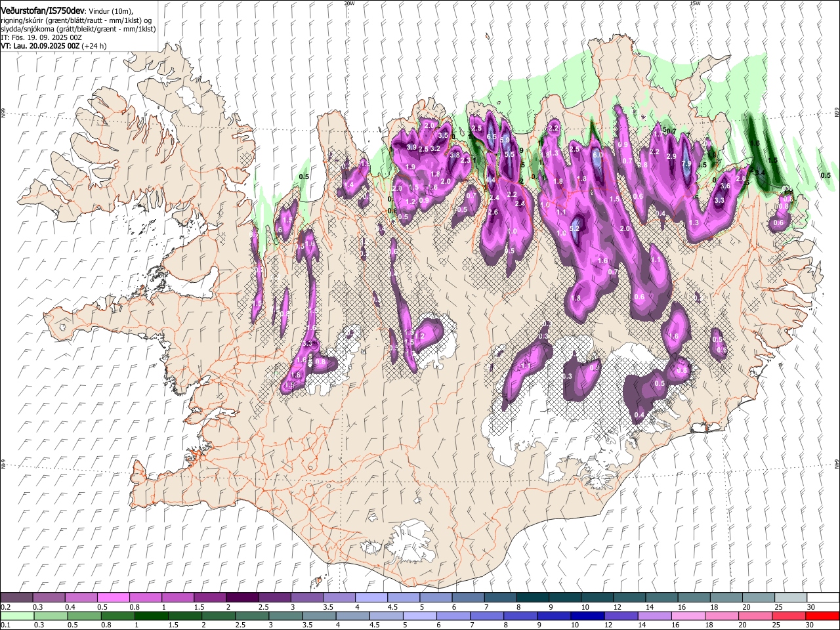Click the slate-blue swatch labelled 6 in upper legend
840x630 pixels.
pyautogui.click(x=468, y=598)
